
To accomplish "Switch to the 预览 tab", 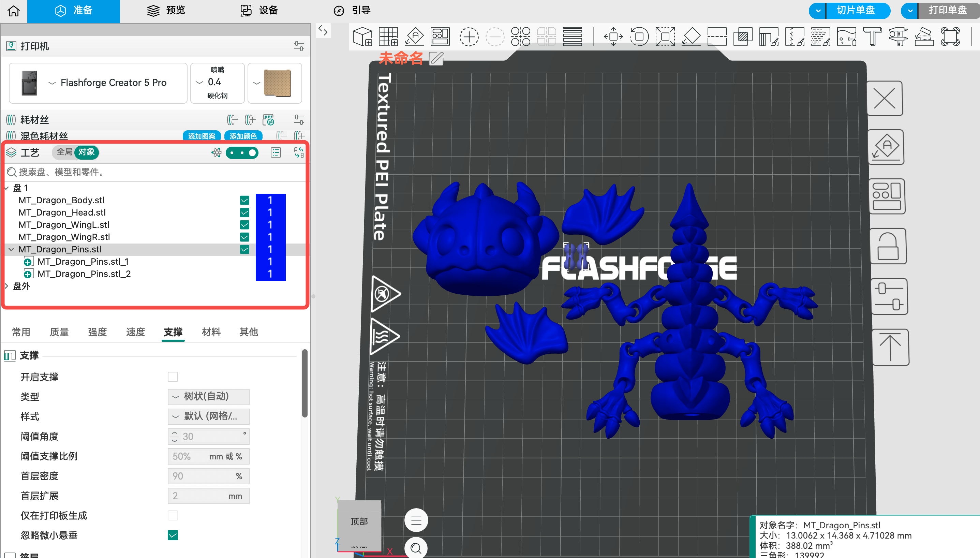I will click(166, 11).
